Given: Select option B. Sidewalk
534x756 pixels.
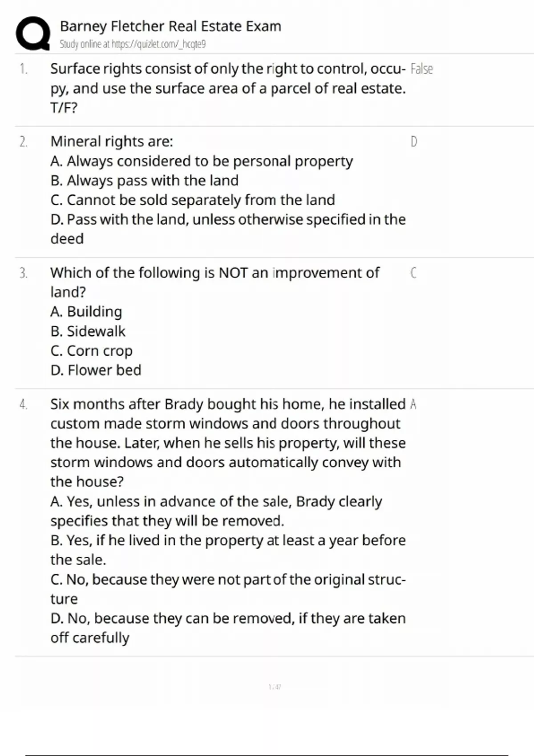Looking at the screenshot, I should 88,331.
